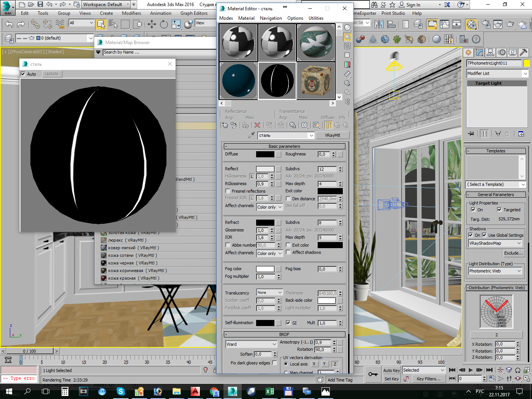Screen dimensions: 532x399
Task: Open the Hierarchy command panel tab
Action: tap(490, 52)
